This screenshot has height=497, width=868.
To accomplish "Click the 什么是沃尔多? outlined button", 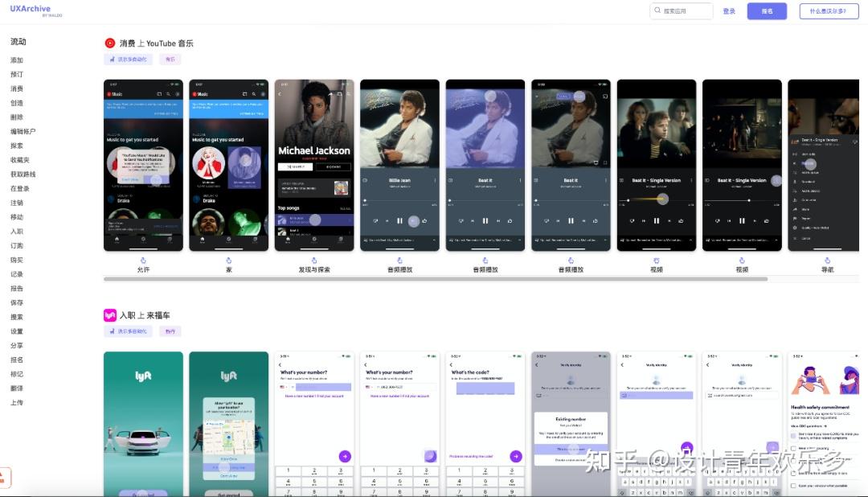I will click(x=829, y=11).
